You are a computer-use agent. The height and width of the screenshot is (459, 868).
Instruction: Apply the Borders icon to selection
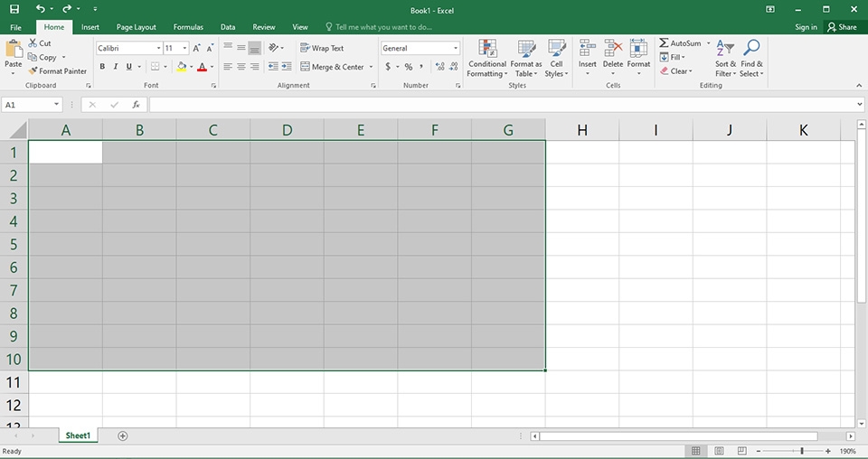pyautogui.click(x=155, y=66)
